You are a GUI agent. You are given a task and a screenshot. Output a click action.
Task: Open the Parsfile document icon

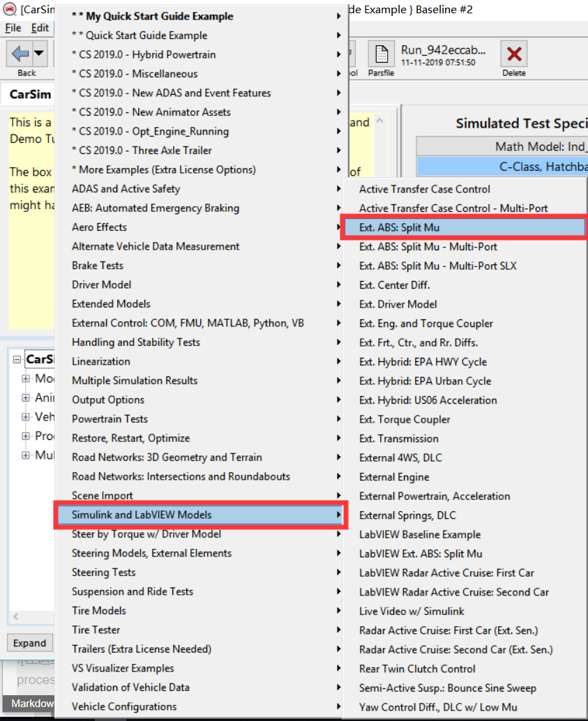[381, 54]
